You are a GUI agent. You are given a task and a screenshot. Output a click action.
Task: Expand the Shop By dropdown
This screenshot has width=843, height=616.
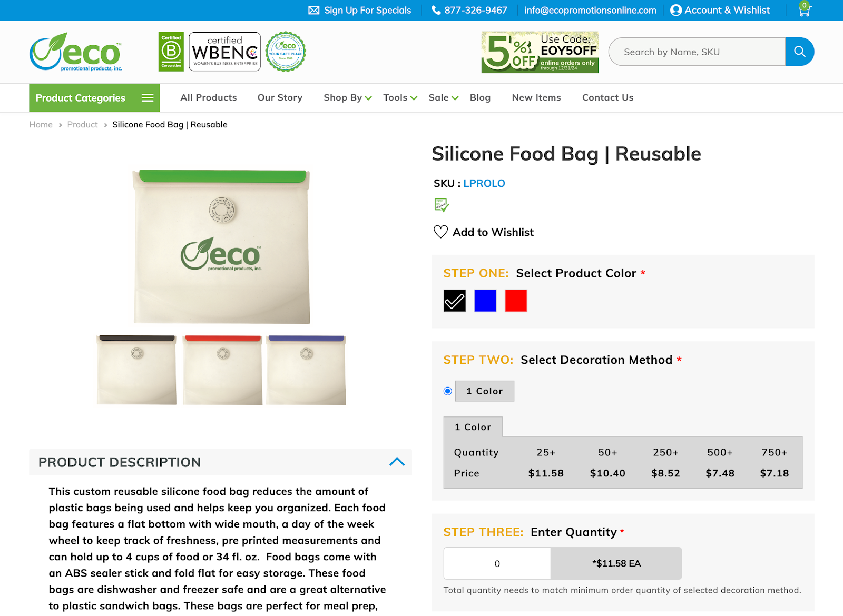(368, 98)
